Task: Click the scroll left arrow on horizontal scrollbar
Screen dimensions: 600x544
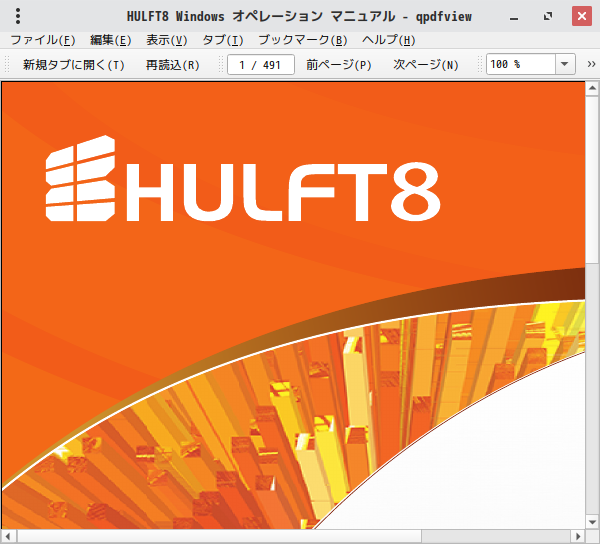Action: pyautogui.click(x=8, y=536)
